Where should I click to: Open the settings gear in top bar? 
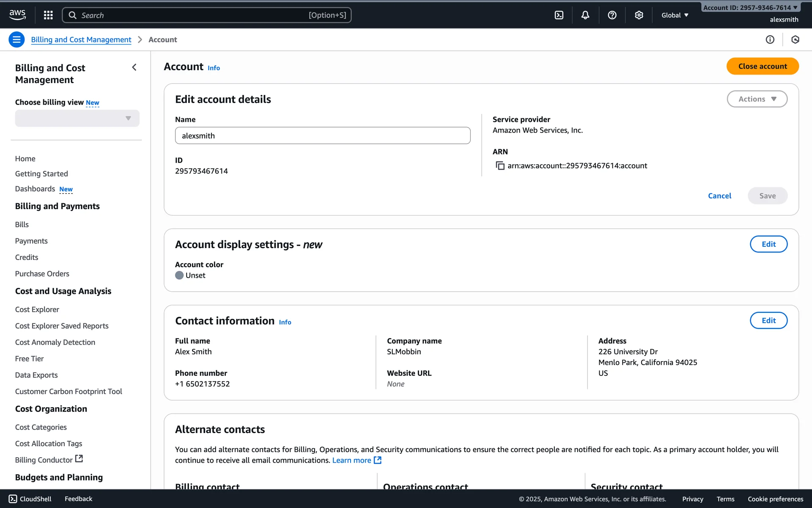point(639,15)
